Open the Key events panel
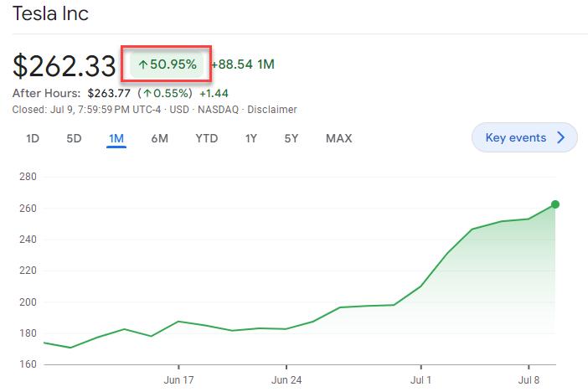Screen dimensions: 588x392 tap(524, 137)
